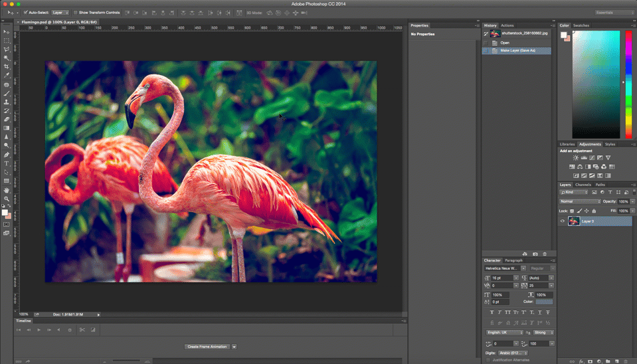Select the Open history state
This screenshot has width=637, height=364.
(x=505, y=43)
